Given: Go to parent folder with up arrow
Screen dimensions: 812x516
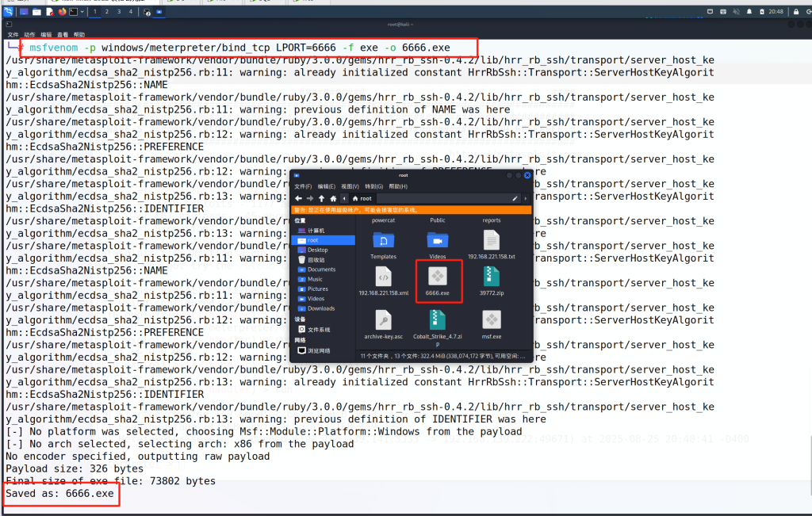Looking at the screenshot, I should [322, 199].
